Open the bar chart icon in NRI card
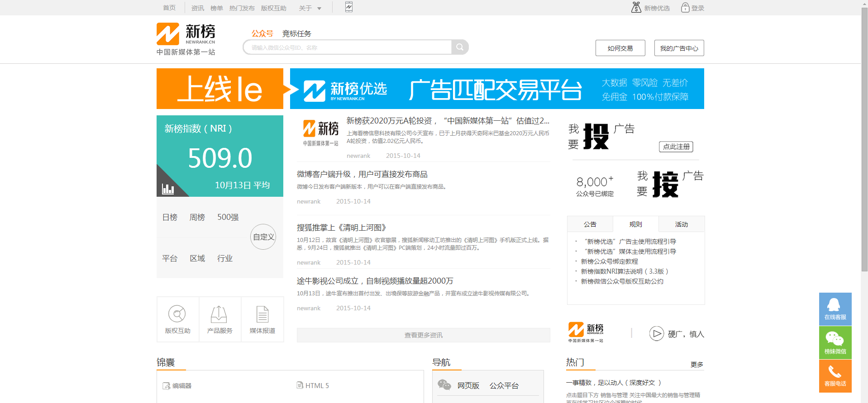The height and width of the screenshot is (403, 868). pyautogui.click(x=168, y=189)
